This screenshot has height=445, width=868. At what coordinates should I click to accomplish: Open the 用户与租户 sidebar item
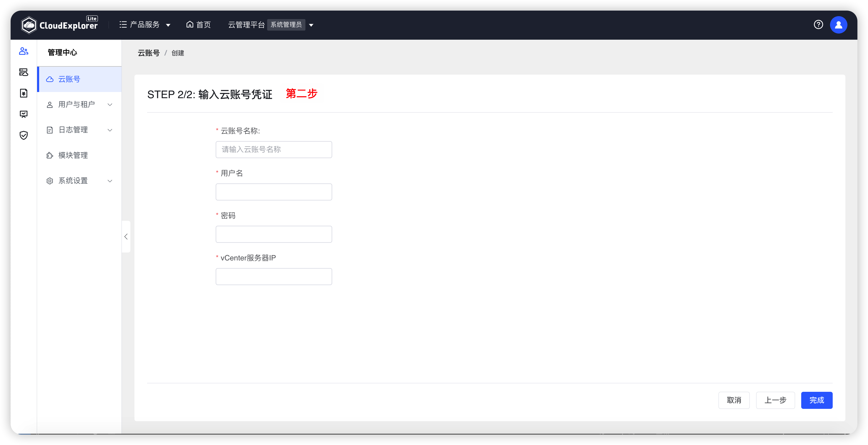[x=79, y=105]
